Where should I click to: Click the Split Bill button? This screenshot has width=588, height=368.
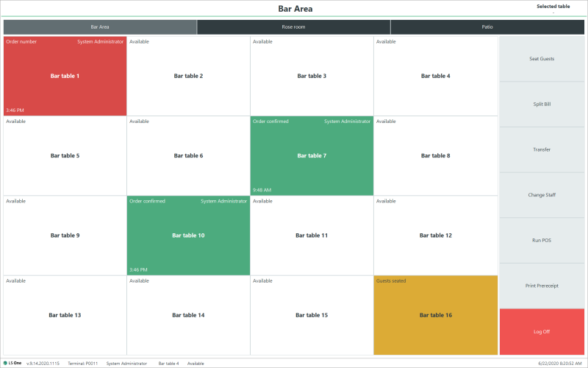(542, 105)
